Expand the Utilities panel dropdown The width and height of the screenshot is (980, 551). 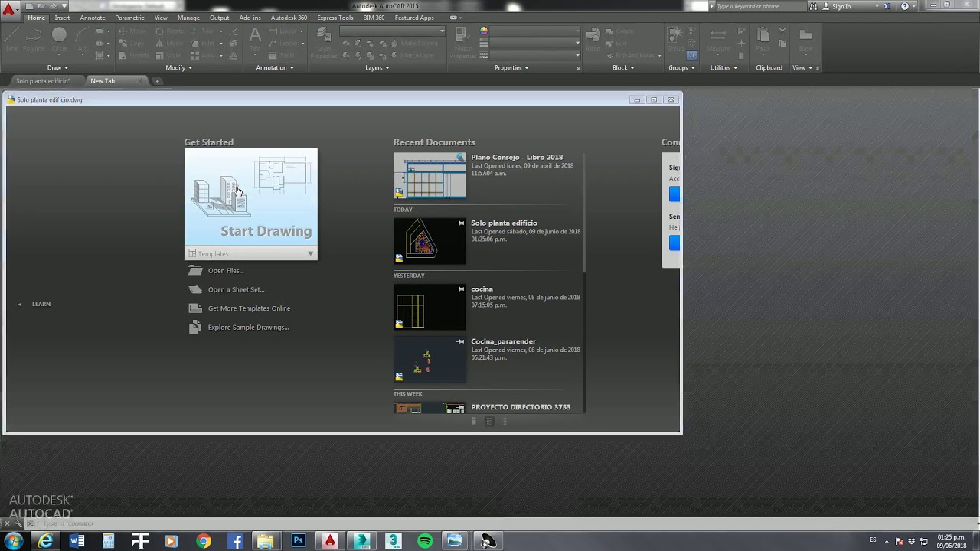pos(724,67)
